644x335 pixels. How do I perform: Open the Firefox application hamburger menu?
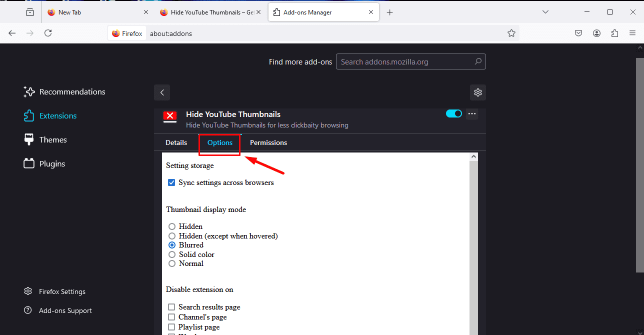coord(632,33)
